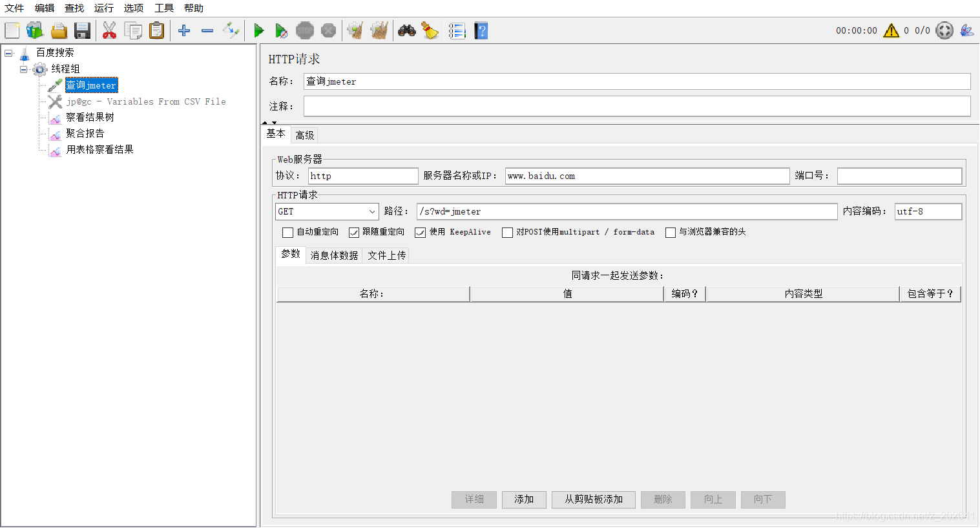Switch to the 基本 tab
This screenshot has height=528, width=980.
pos(276,133)
